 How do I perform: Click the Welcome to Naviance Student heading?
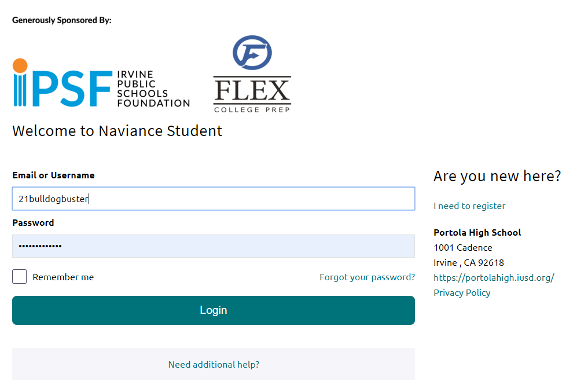117,131
